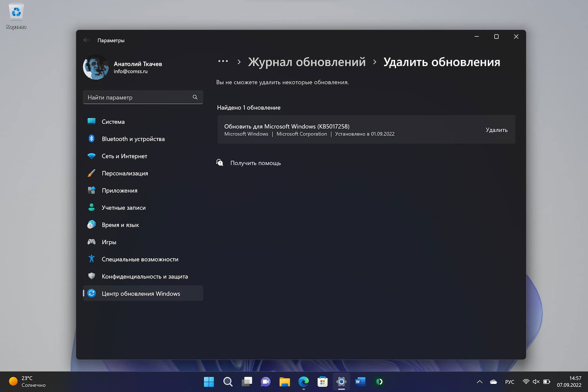
Task: Select Центр обновления Windows
Action: pyautogui.click(x=143, y=294)
